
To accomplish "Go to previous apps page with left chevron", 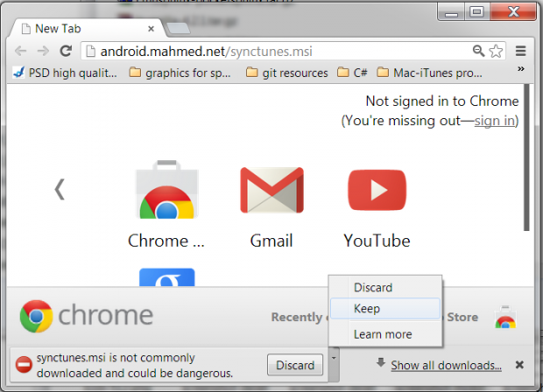I will 60,189.
